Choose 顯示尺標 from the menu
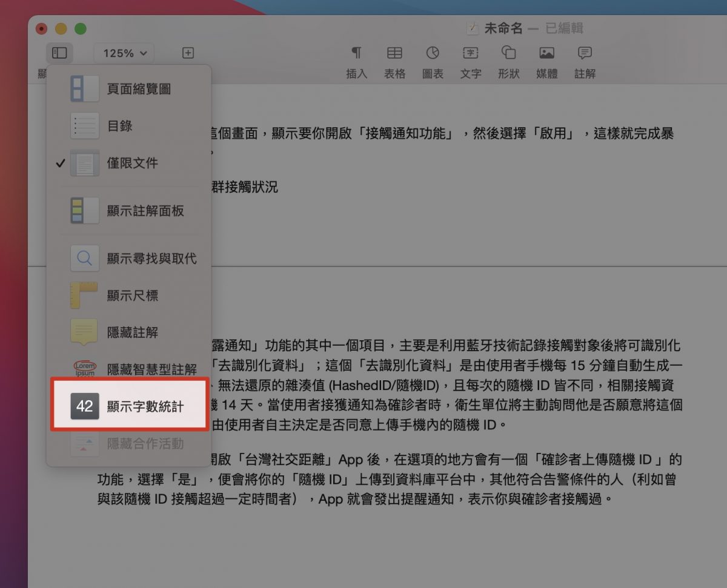 [x=129, y=296]
